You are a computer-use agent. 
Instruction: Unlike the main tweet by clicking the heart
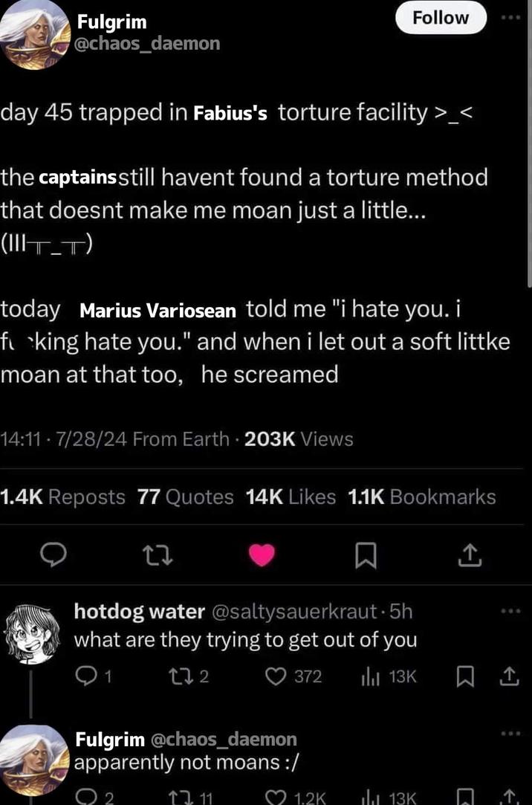[262, 555]
